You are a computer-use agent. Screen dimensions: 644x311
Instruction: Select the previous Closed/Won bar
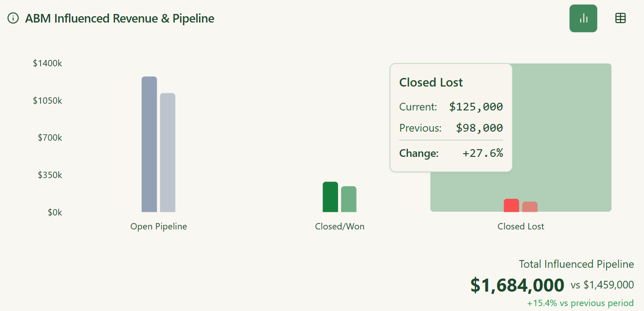pos(349,198)
